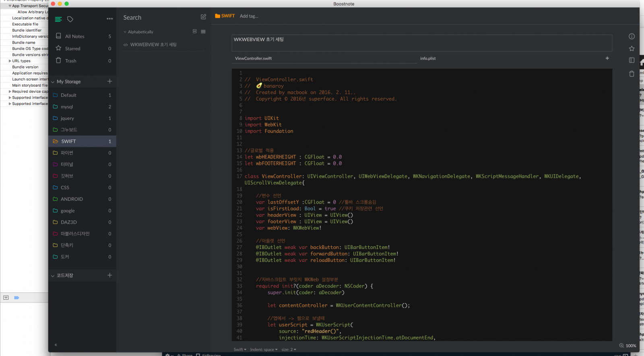The width and height of the screenshot is (644, 356).
Task: Star the current note
Action: coord(632,49)
